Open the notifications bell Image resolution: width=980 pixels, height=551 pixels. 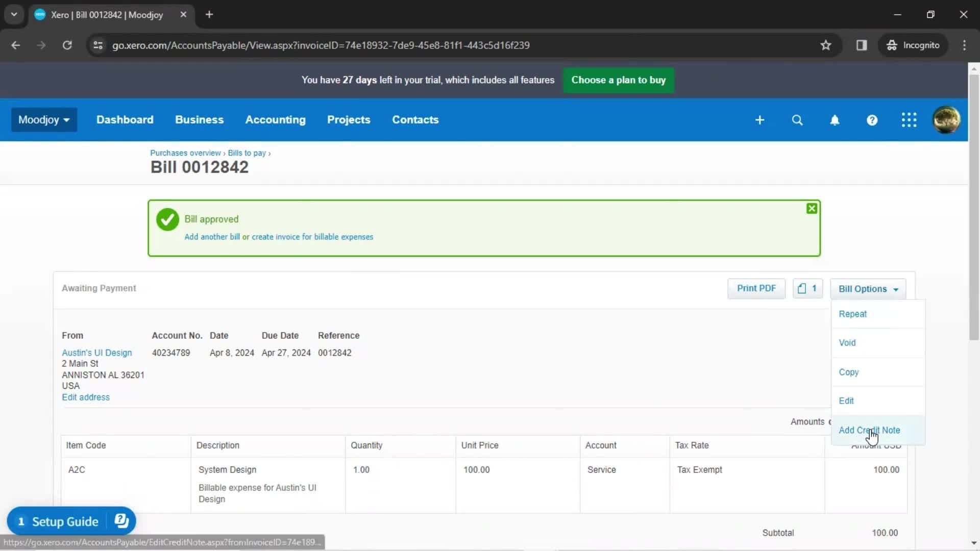coord(835,120)
